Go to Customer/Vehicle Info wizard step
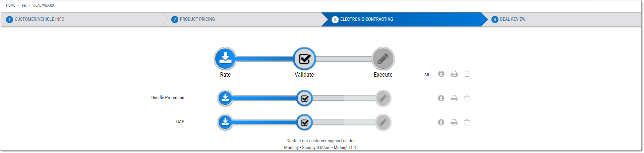The image size is (644, 153). coord(39,19)
